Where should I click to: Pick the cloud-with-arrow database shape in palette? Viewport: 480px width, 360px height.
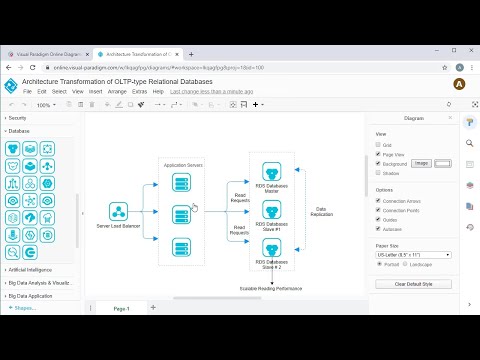30,218
